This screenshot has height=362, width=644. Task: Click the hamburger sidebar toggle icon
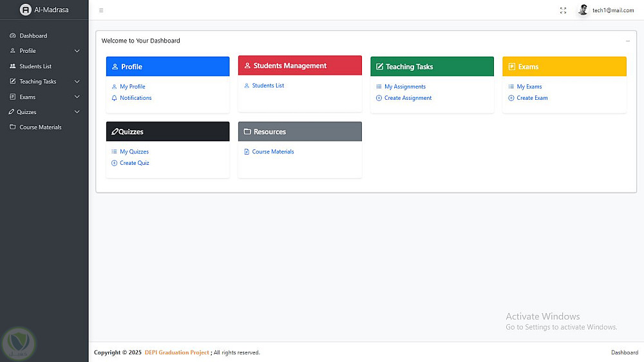[101, 10]
